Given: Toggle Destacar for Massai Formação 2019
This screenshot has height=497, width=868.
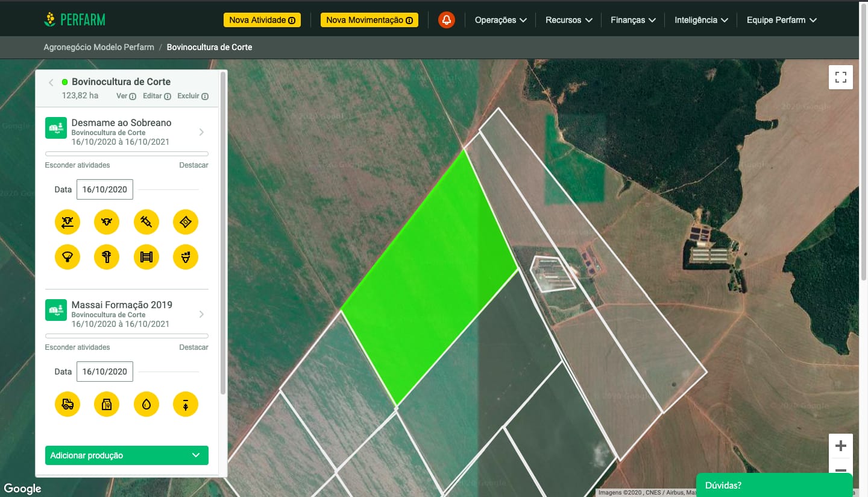Looking at the screenshot, I should point(193,347).
